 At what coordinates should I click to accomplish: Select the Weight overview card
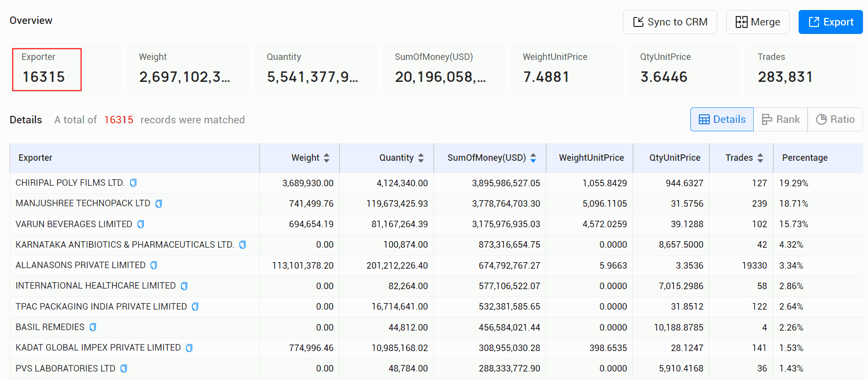188,69
